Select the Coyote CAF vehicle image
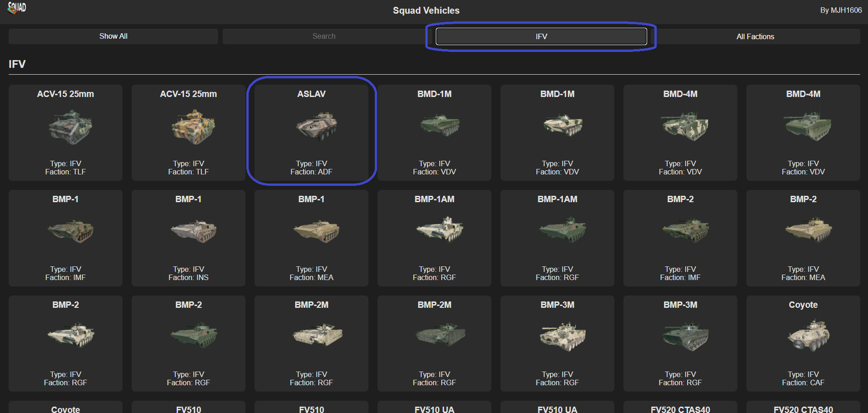868x413 pixels. tap(808, 335)
